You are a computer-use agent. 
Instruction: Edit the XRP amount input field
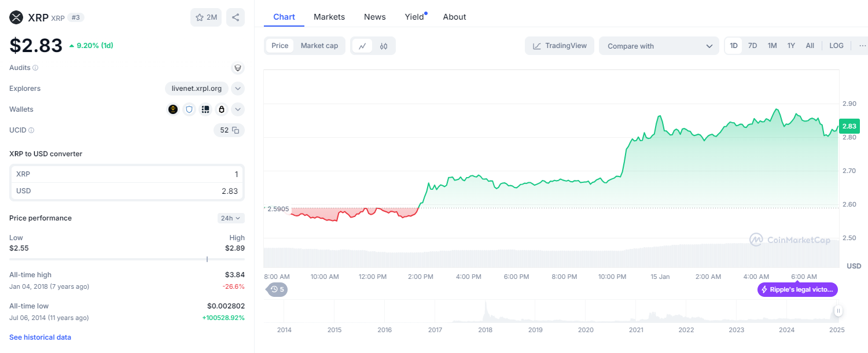point(127,174)
